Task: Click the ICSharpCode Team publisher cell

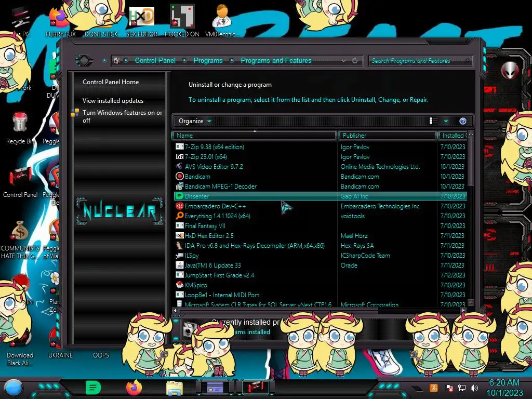Action: click(x=365, y=255)
